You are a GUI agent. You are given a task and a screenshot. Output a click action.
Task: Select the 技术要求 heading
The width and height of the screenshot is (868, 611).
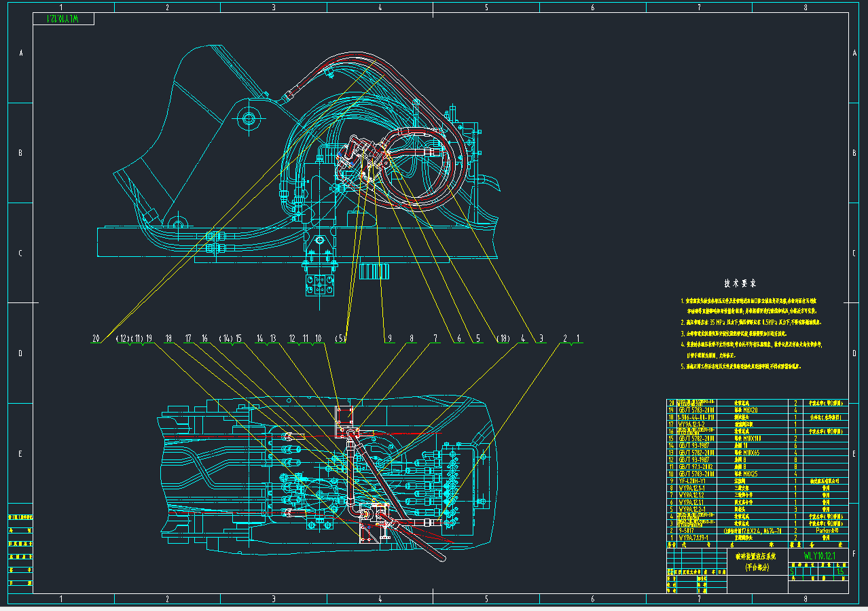tap(740, 283)
